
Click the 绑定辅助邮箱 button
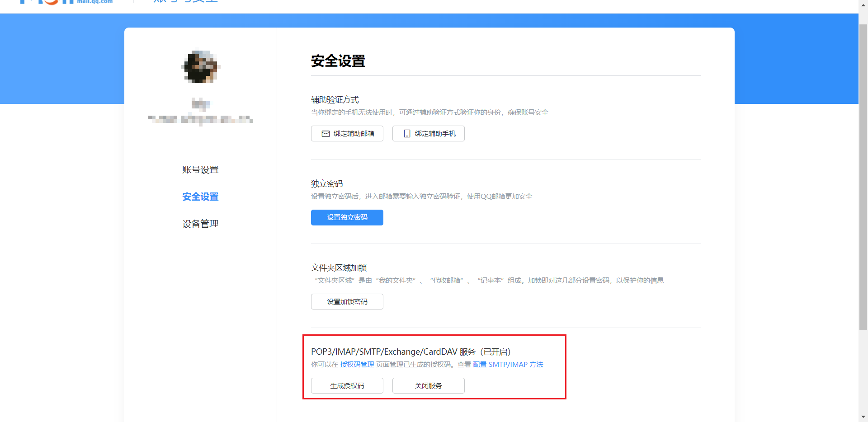(347, 134)
